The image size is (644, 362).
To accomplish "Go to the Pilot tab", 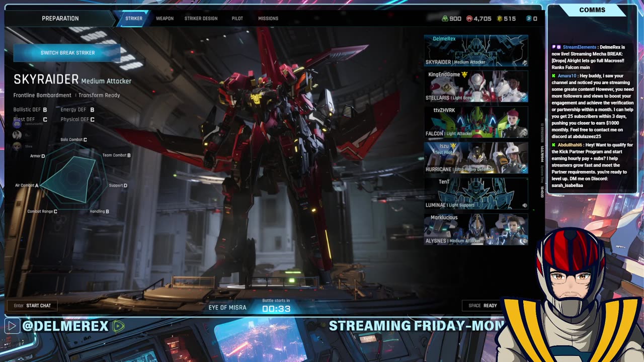I will coord(237,19).
